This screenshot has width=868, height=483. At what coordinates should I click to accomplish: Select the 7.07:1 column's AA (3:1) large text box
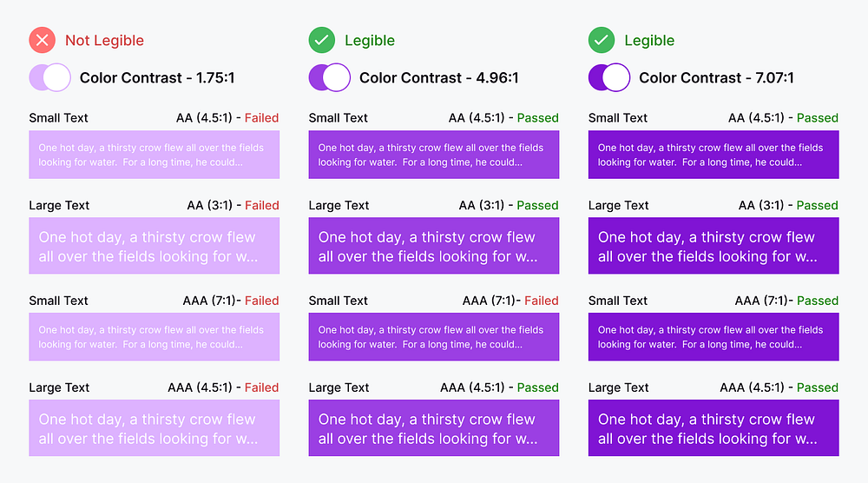pyautogui.click(x=713, y=246)
